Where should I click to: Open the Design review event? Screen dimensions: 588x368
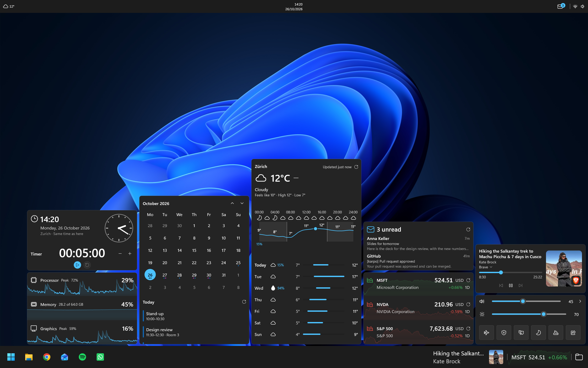pos(194,332)
